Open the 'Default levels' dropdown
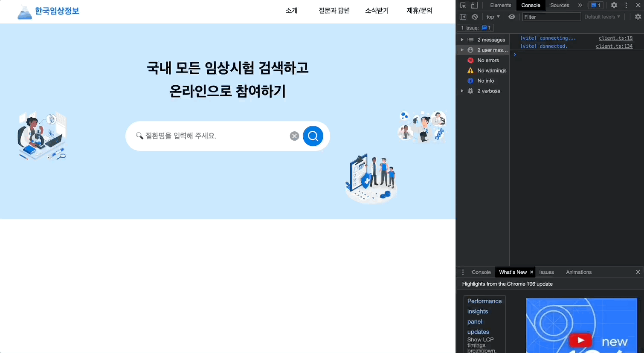Viewport: 644px width, 353px height. (x=601, y=17)
